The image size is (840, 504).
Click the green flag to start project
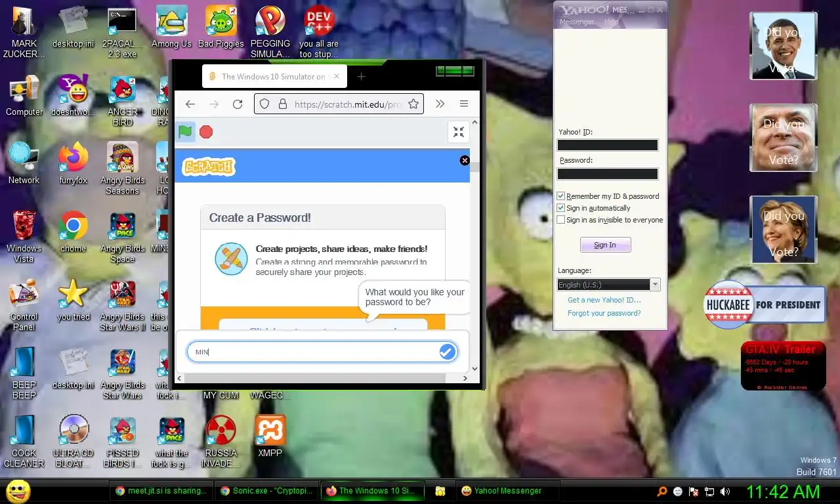click(x=186, y=132)
